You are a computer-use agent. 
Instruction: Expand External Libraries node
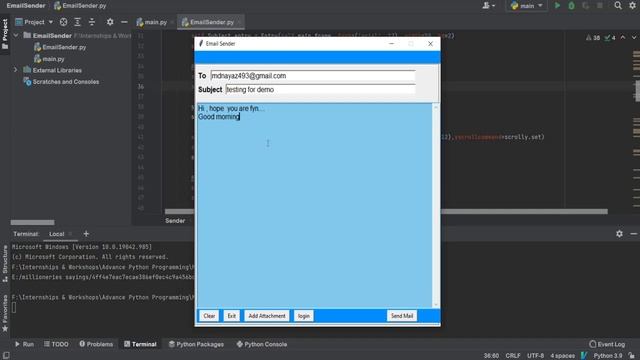coord(16,70)
